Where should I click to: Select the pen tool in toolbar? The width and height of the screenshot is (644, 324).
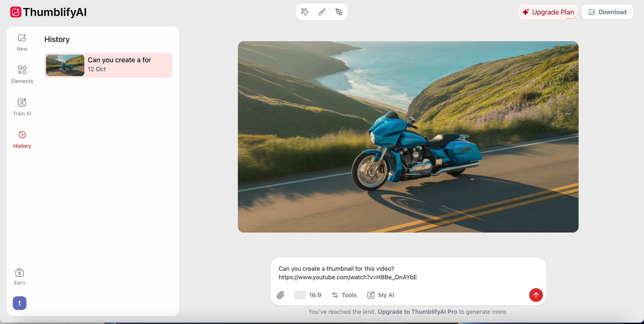(339, 12)
